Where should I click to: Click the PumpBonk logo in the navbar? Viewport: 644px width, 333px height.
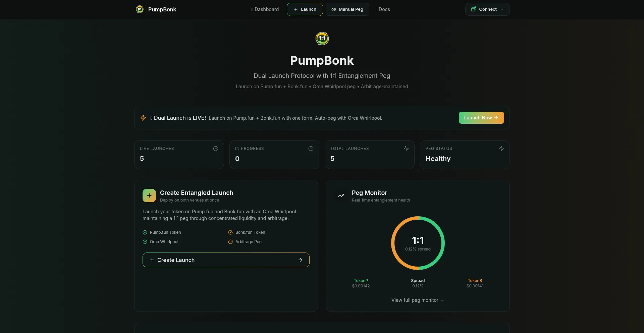pyautogui.click(x=140, y=9)
